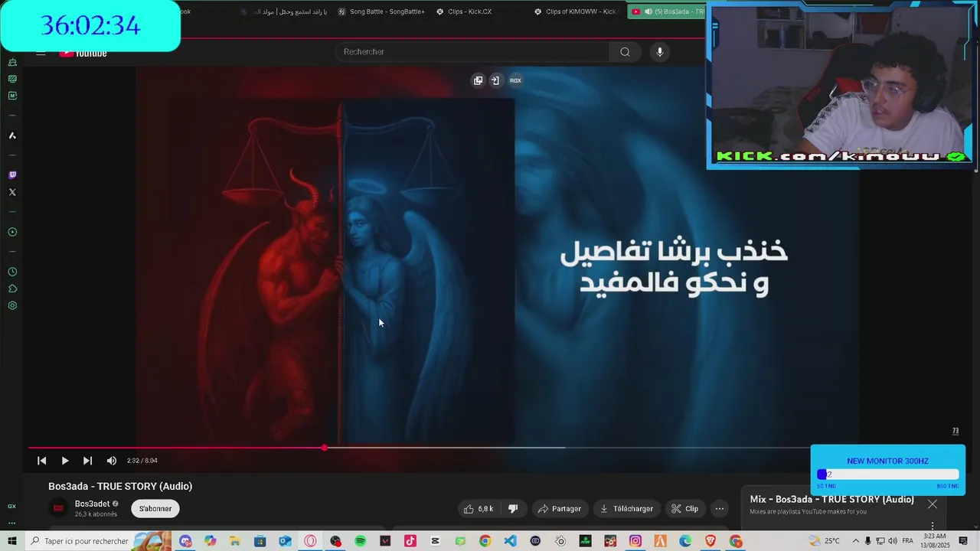Click the detach-to-sidebar overlay icon

click(x=495, y=80)
